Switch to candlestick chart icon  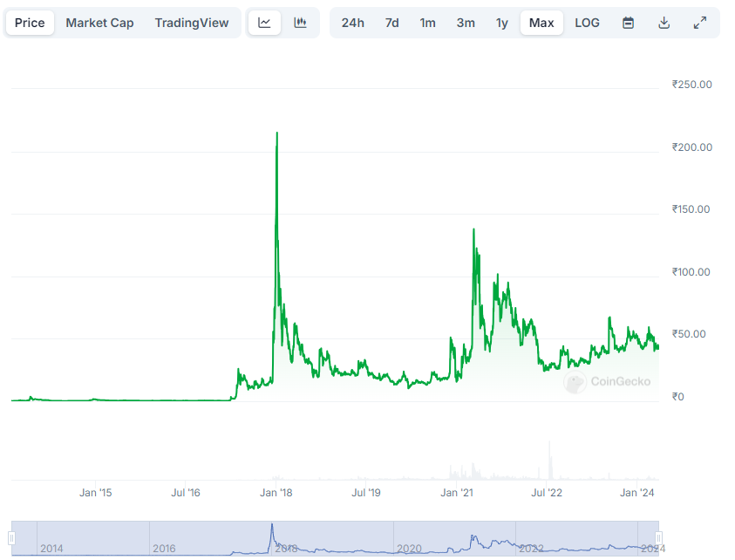[x=300, y=23]
